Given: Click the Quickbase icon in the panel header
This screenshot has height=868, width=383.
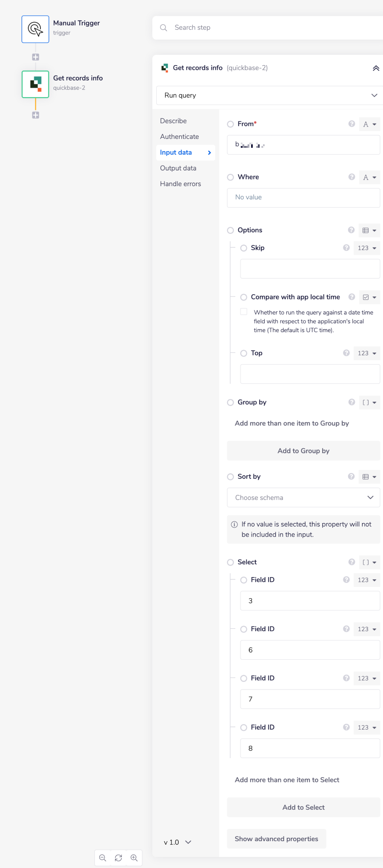Looking at the screenshot, I should point(166,68).
